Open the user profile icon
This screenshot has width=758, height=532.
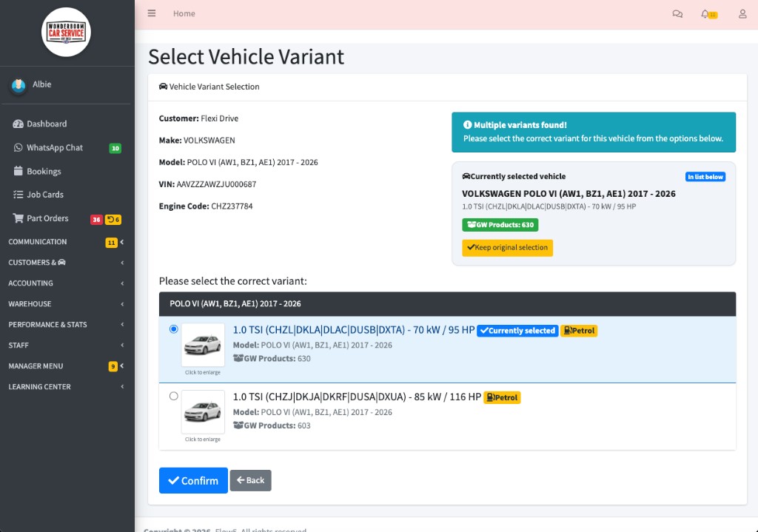point(742,14)
